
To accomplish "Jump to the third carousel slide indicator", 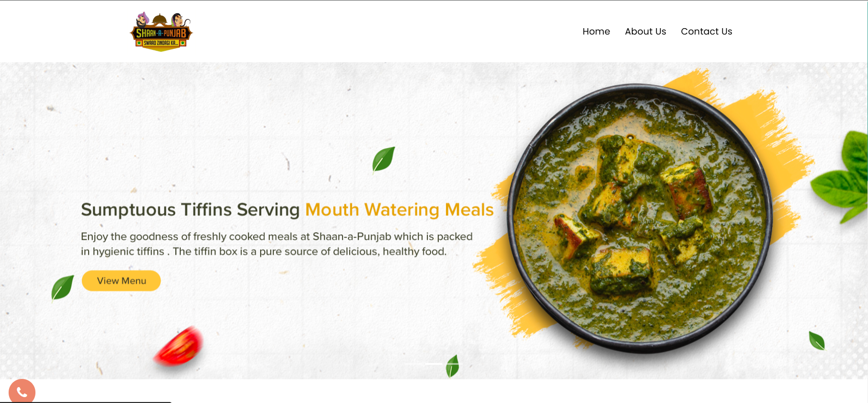I will click(x=454, y=364).
